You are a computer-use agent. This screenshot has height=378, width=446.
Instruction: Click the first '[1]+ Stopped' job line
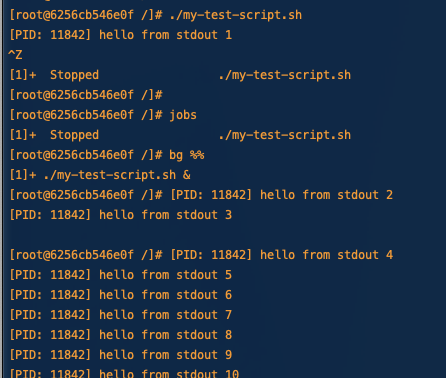(180, 75)
